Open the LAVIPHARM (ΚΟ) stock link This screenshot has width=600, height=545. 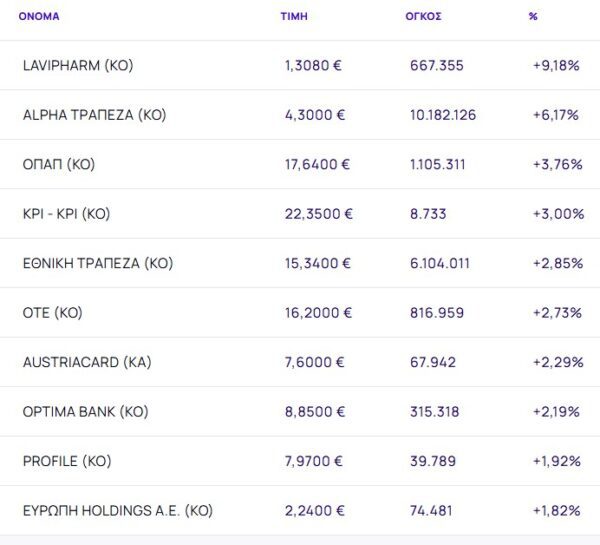coord(77,65)
